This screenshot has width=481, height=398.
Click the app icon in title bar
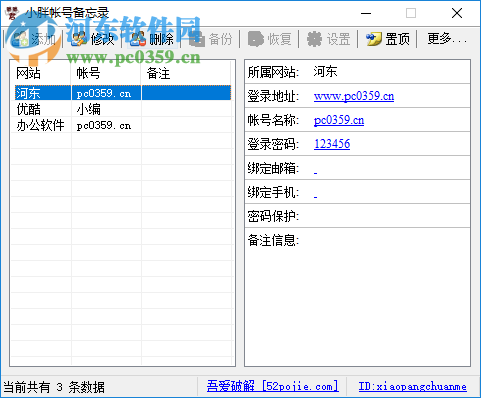click(x=12, y=13)
